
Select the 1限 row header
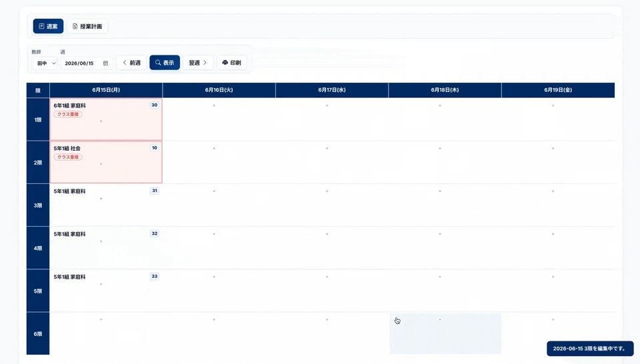pos(38,119)
